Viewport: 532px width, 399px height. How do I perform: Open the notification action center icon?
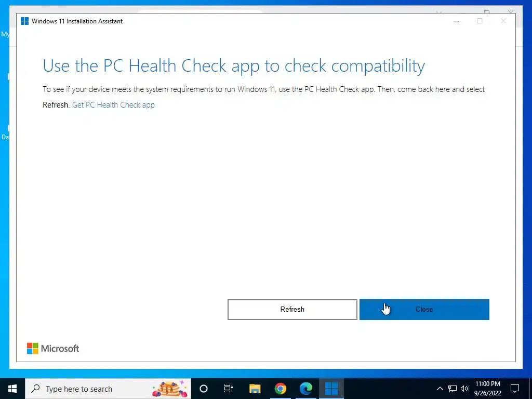tap(515, 389)
